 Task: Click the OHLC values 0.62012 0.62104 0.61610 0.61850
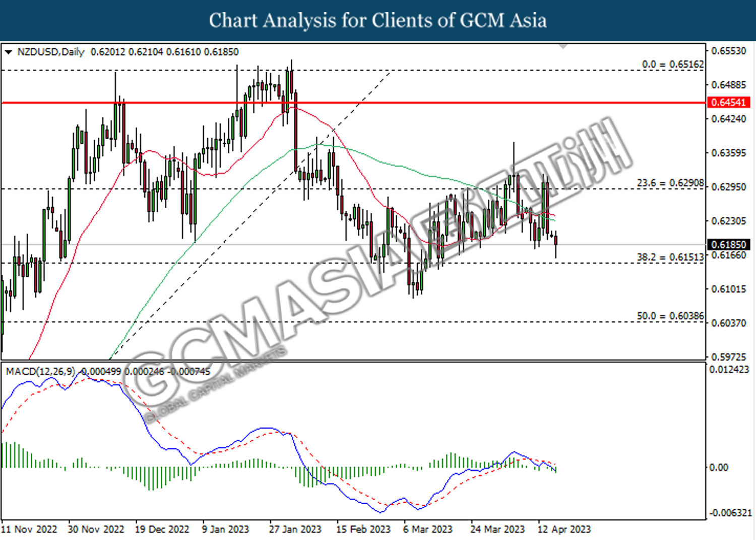(x=164, y=52)
